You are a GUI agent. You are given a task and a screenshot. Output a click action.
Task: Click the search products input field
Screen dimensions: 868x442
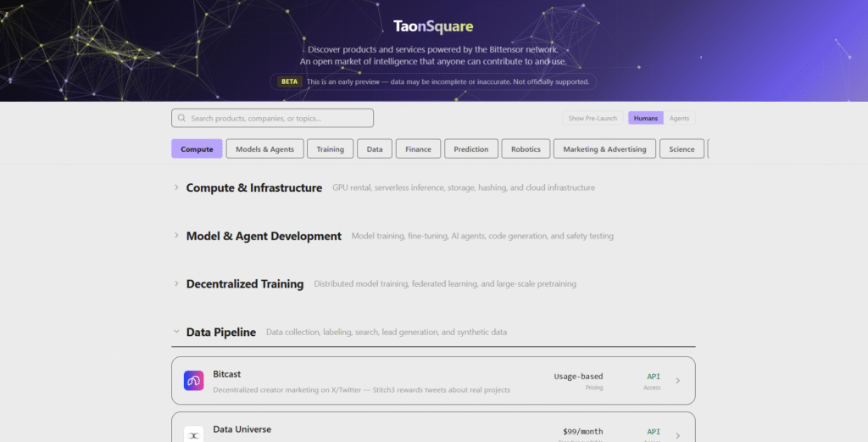tap(272, 118)
